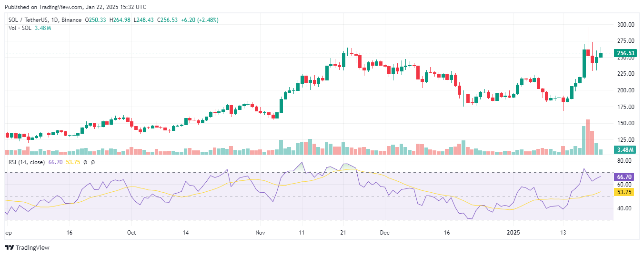Click the Oct label on the time axis
Image resolution: width=644 pixels, height=256 pixels.
pos(131,233)
